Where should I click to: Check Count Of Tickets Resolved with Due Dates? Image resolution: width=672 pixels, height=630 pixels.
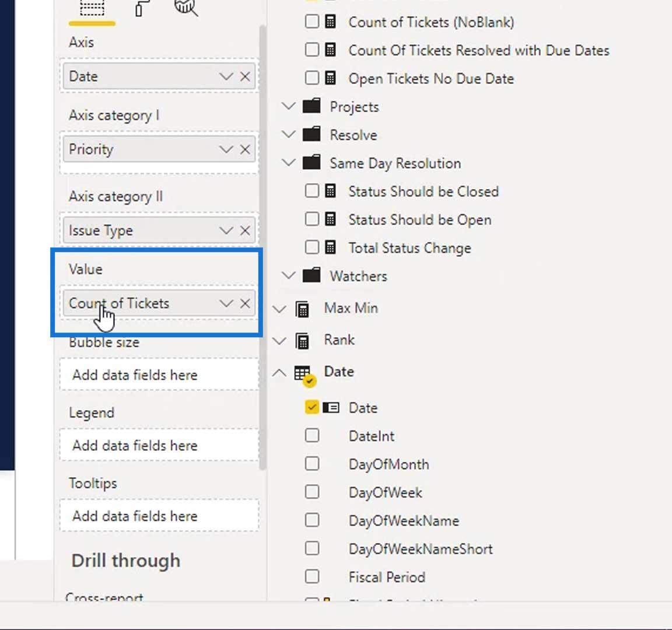312,50
